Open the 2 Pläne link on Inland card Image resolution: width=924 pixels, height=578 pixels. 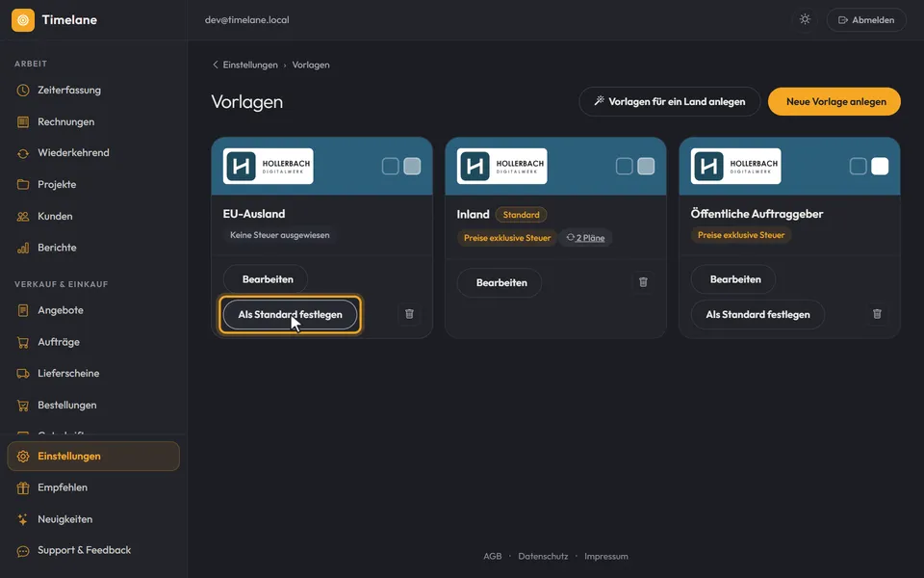tap(586, 238)
